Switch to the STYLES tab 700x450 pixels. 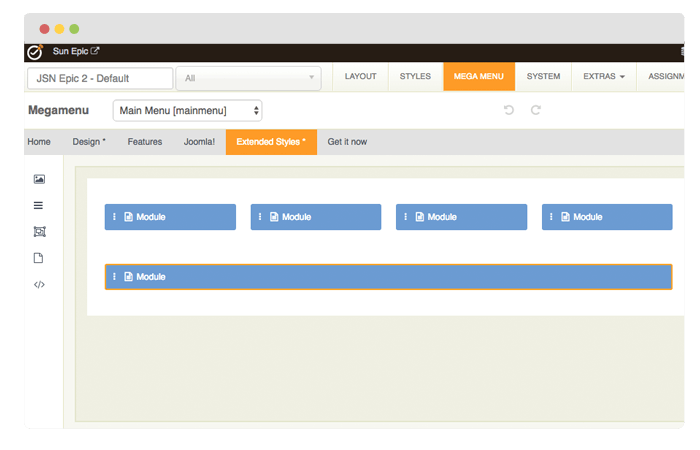pos(415,77)
